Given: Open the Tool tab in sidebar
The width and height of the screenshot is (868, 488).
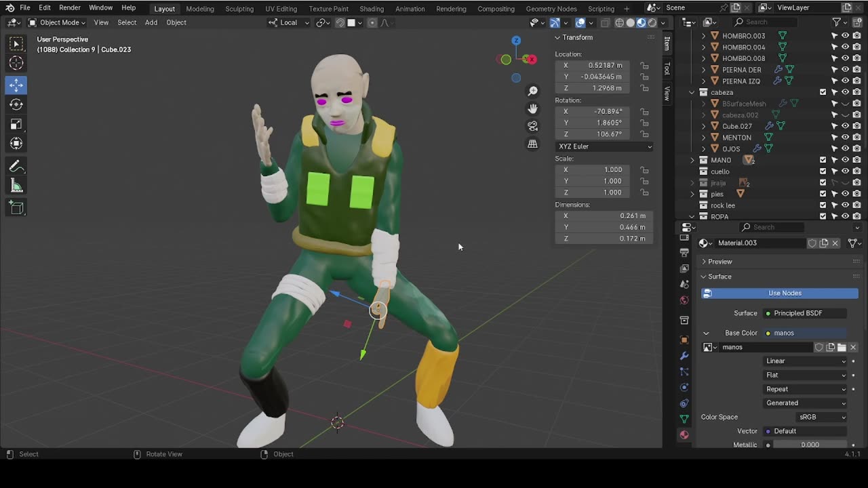Looking at the screenshot, I should point(667,68).
